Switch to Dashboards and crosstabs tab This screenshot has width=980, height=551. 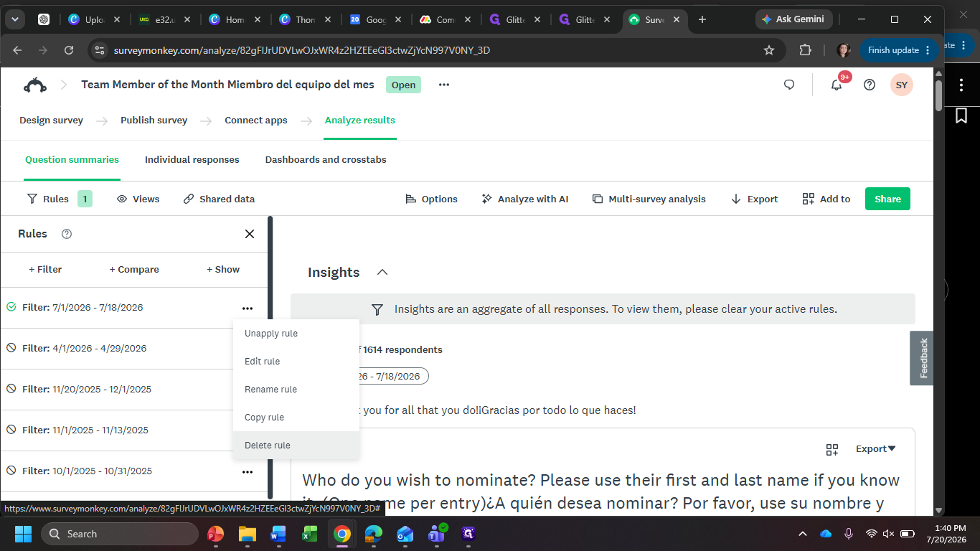pyautogui.click(x=326, y=160)
